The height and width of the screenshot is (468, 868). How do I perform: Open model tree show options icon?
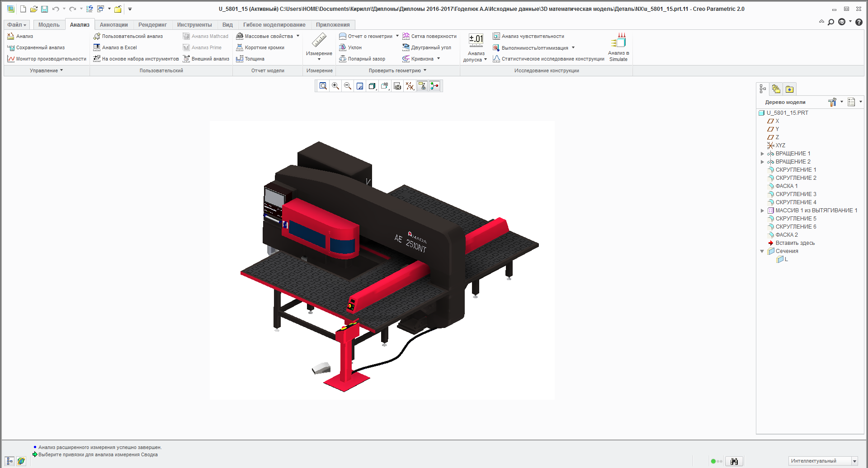pyautogui.click(x=852, y=102)
